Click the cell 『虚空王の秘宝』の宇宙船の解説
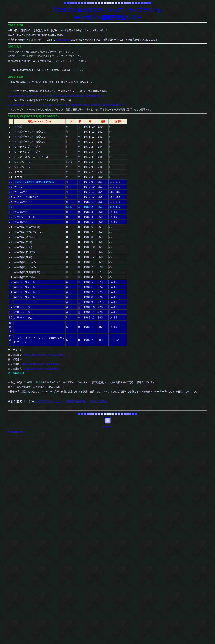 click(x=39, y=182)
